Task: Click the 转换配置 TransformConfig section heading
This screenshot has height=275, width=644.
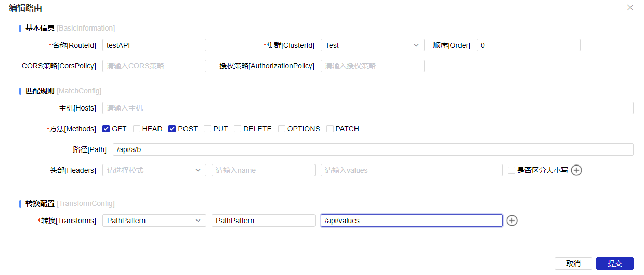Action: 70,203
